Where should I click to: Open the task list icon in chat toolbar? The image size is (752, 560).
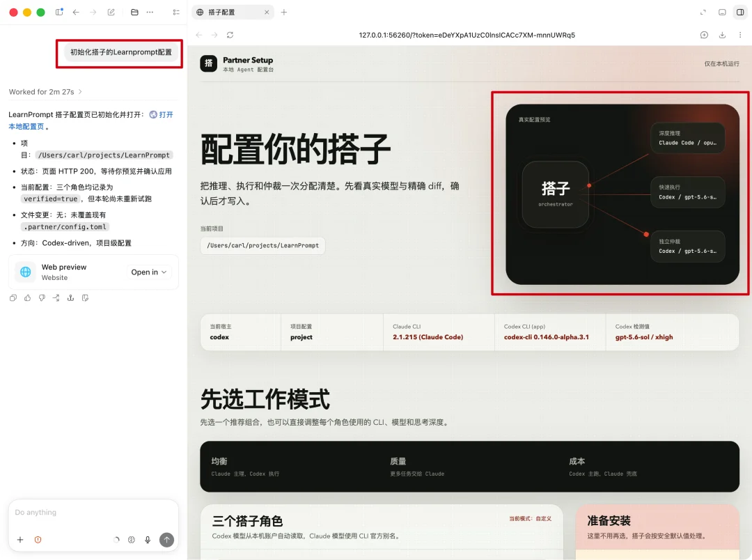click(x=176, y=12)
